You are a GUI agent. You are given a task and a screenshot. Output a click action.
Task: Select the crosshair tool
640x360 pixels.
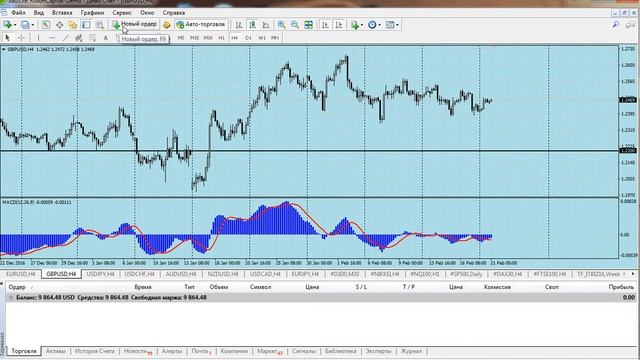click(x=21, y=38)
